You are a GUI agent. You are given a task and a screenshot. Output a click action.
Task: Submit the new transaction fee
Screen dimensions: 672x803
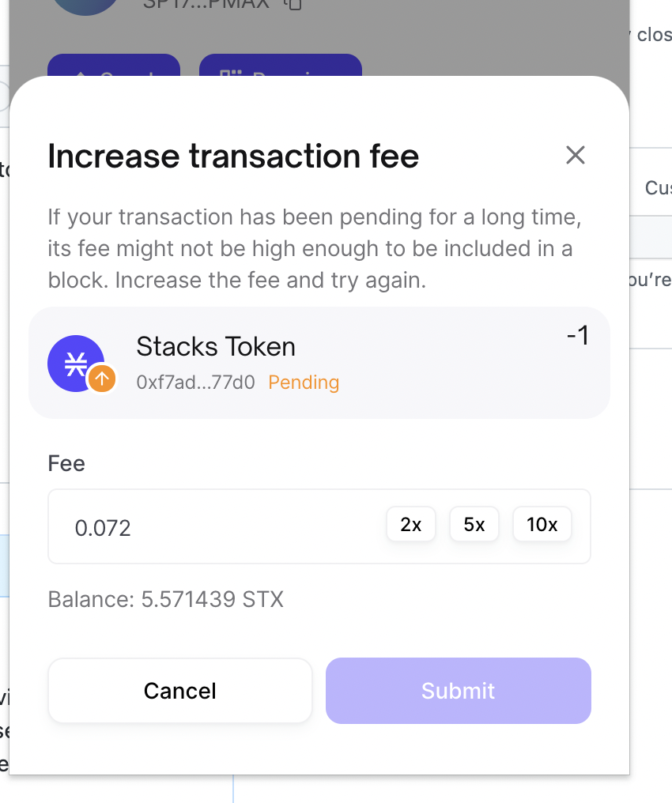tap(458, 690)
